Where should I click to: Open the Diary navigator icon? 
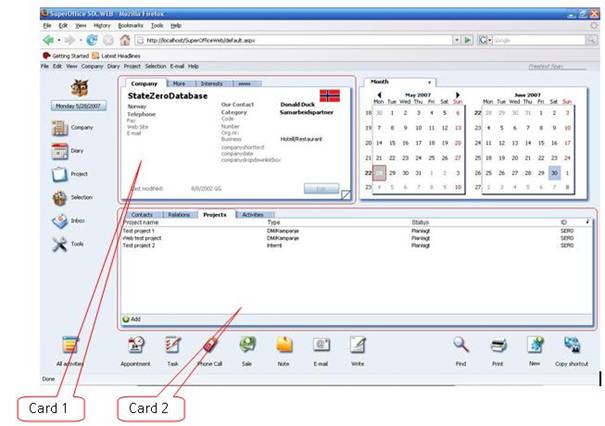[60, 151]
